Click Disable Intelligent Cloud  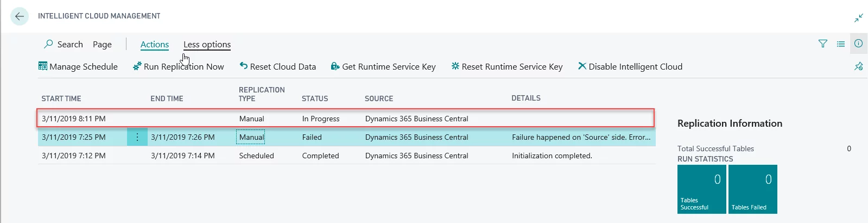pyautogui.click(x=630, y=66)
